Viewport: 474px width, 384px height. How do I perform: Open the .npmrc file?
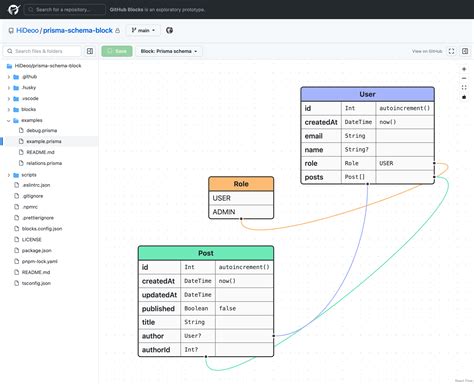(x=30, y=207)
